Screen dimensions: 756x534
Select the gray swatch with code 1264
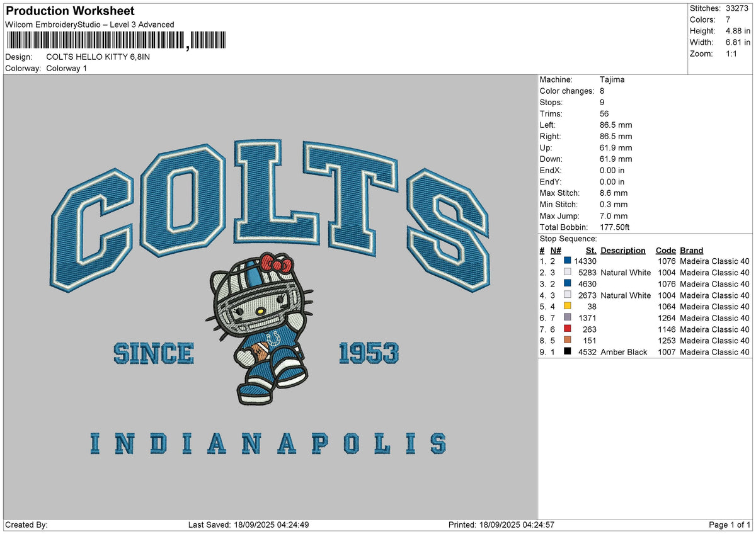pos(568,318)
